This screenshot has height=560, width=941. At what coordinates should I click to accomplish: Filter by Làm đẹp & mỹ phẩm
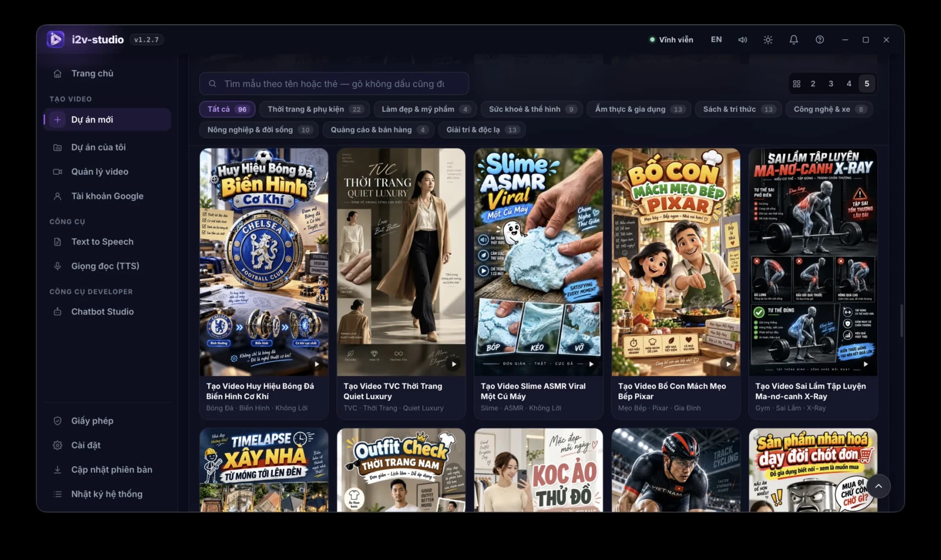[425, 109]
